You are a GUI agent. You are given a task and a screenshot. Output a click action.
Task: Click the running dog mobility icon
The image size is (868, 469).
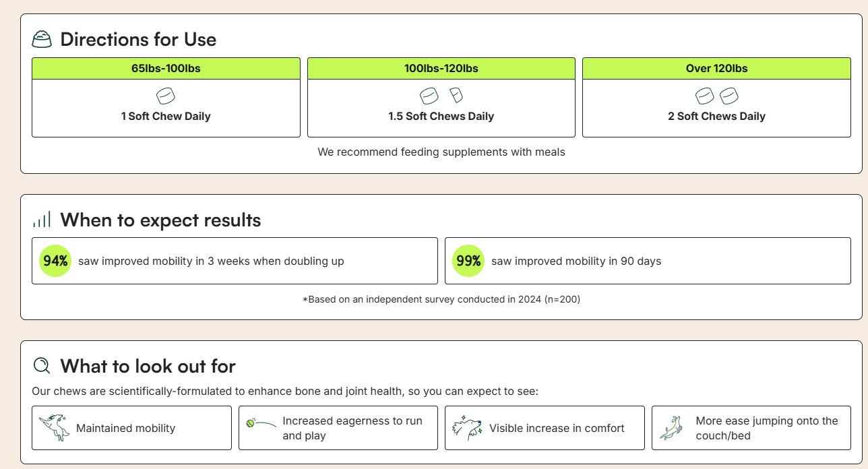[55, 428]
